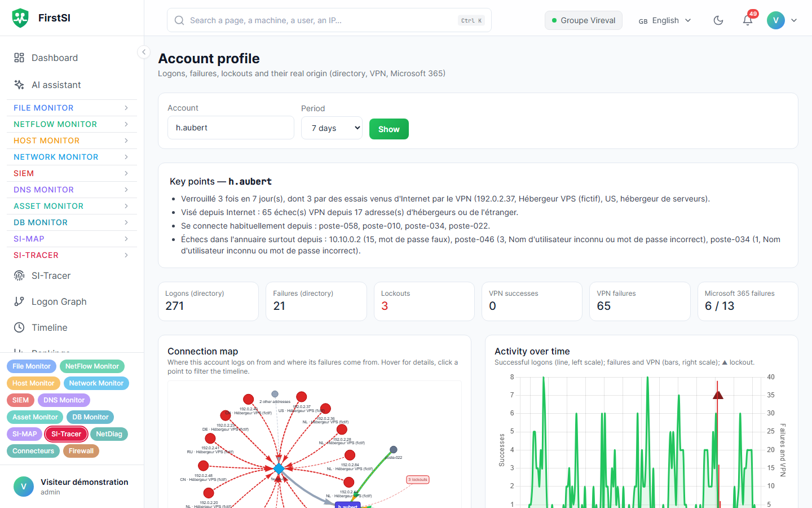Click the SI-Tracer fingerprint icon
This screenshot has height=508, width=812.
click(19, 275)
